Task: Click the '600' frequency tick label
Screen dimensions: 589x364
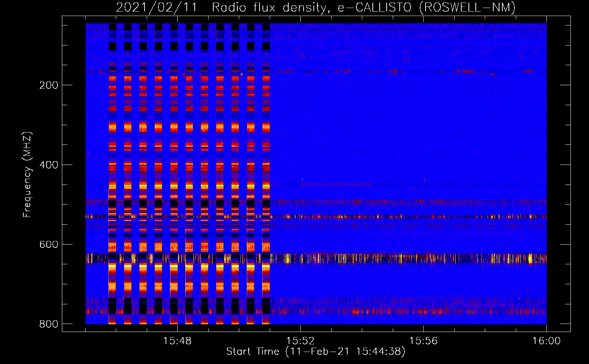Action: (x=49, y=244)
